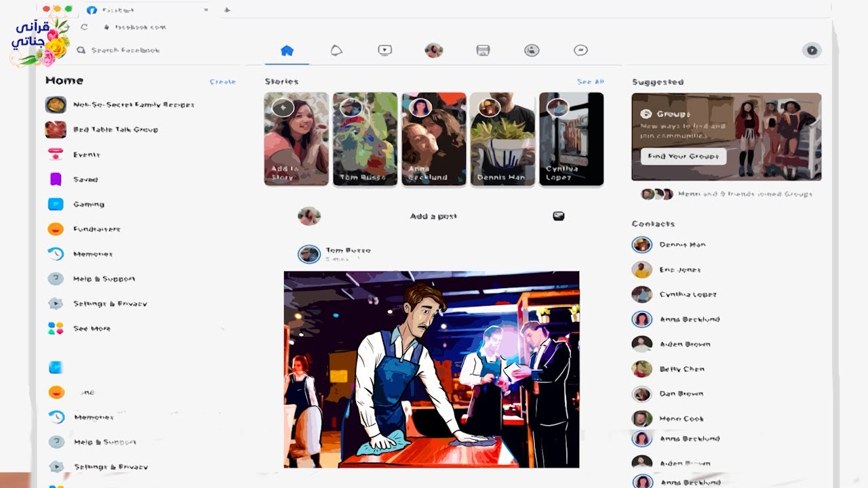Open the browser tab dropdown arrow
This screenshot has height=488, width=868.
[206, 10]
